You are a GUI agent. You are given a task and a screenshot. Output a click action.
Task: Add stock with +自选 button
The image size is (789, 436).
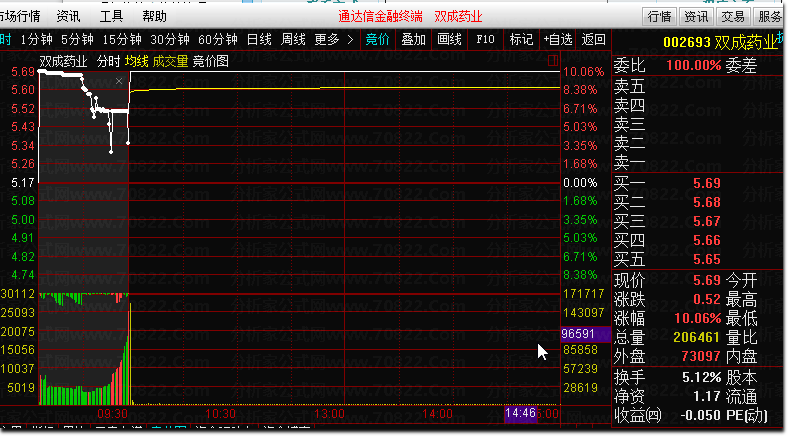pos(558,39)
